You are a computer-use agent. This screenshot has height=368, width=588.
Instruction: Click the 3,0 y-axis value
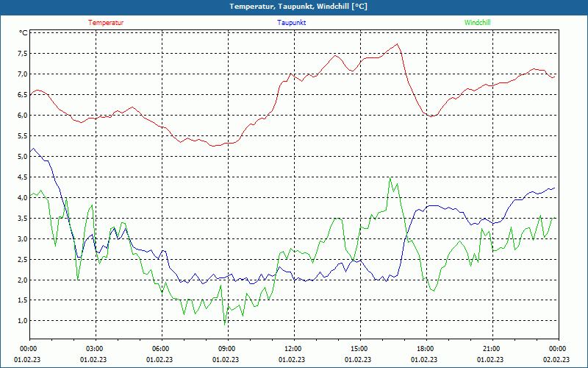click(23, 238)
